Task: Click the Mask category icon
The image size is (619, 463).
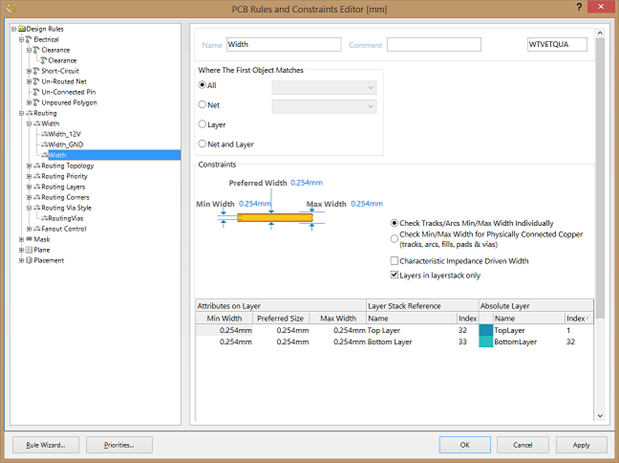Action: coord(28,239)
